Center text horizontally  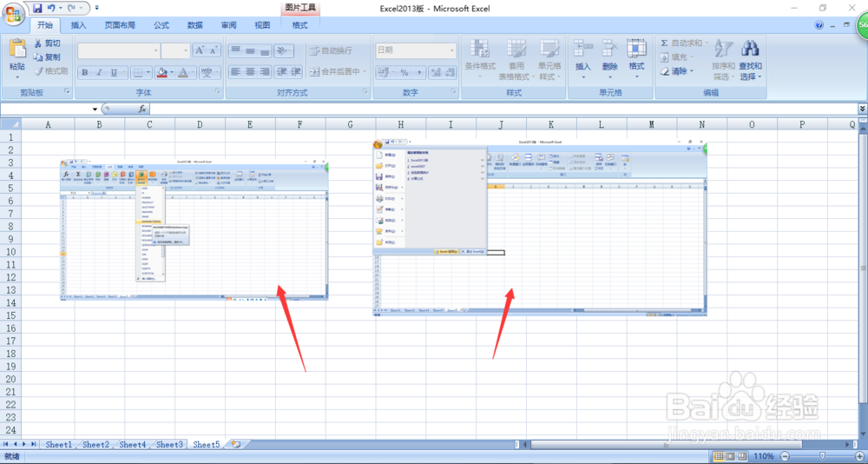[250, 71]
